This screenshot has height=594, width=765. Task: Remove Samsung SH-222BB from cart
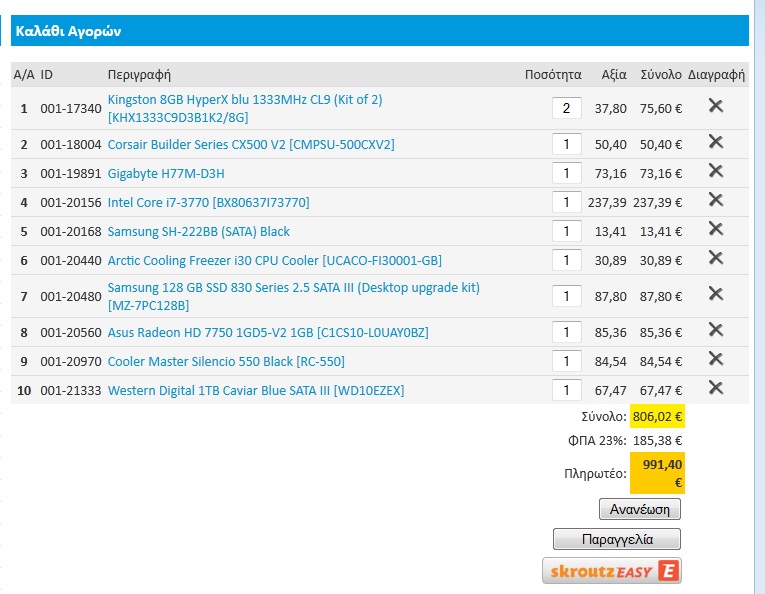(715, 228)
